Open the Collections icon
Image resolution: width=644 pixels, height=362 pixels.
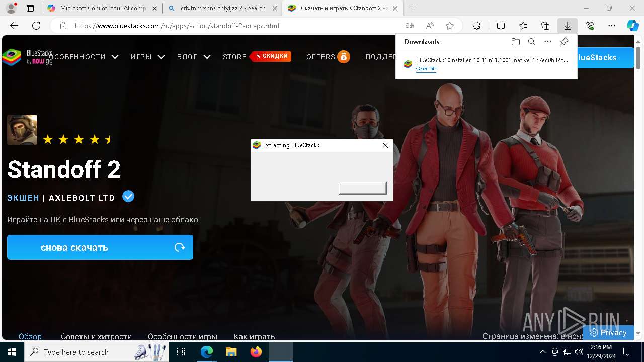tap(545, 26)
